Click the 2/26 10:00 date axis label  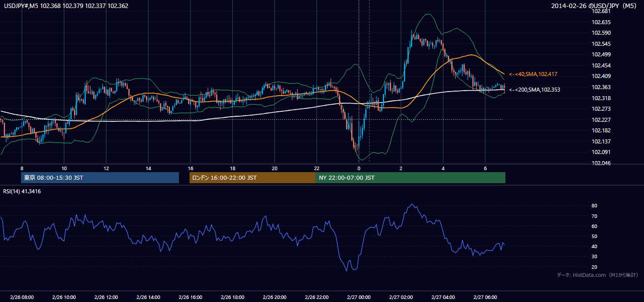[64, 297]
